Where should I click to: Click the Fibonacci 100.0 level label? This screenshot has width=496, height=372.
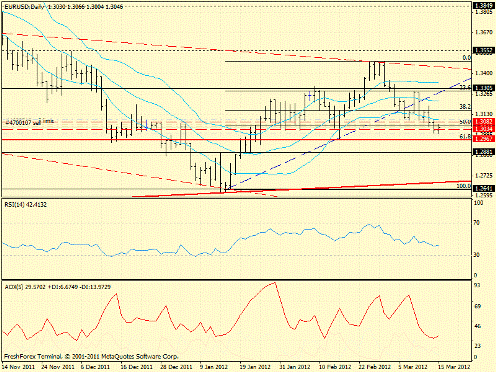click(464, 186)
